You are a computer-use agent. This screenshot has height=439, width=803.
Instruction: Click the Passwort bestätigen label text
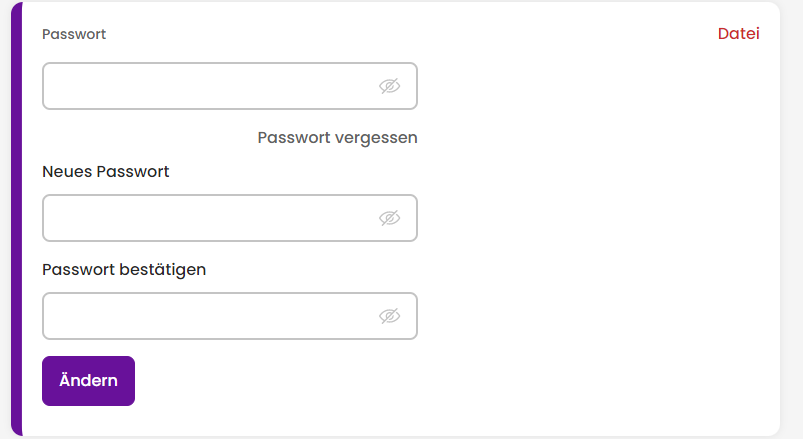[x=124, y=269]
